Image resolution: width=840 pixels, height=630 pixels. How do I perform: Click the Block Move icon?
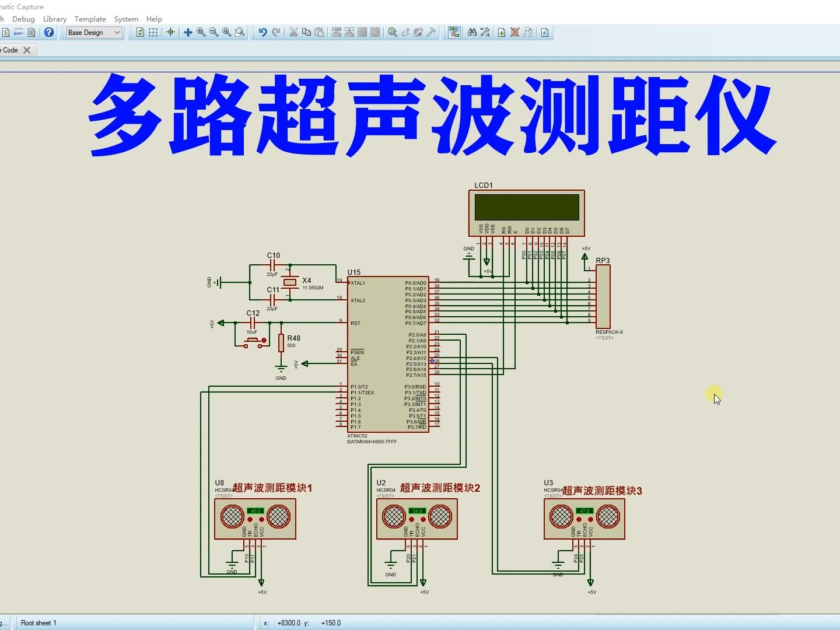[349, 33]
